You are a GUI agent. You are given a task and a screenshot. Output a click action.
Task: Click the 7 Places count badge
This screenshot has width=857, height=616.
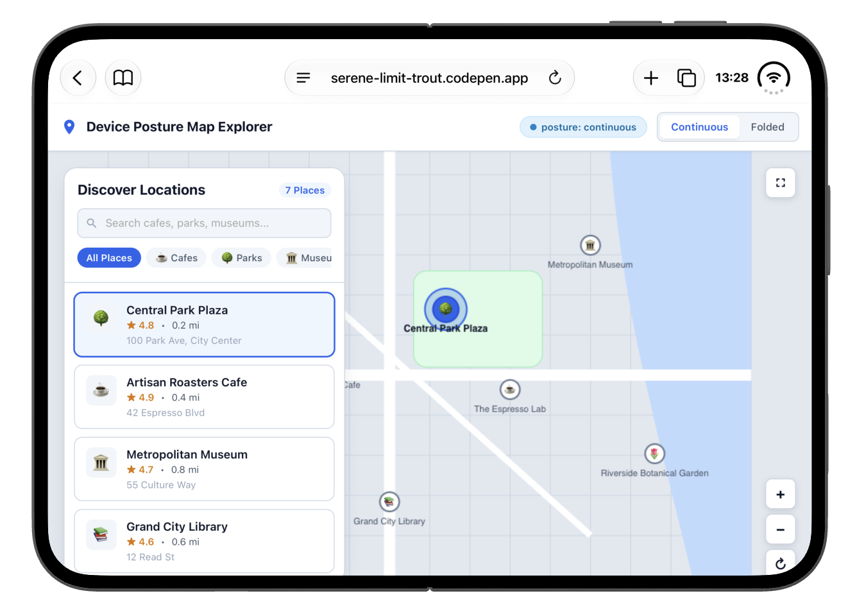tap(305, 191)
